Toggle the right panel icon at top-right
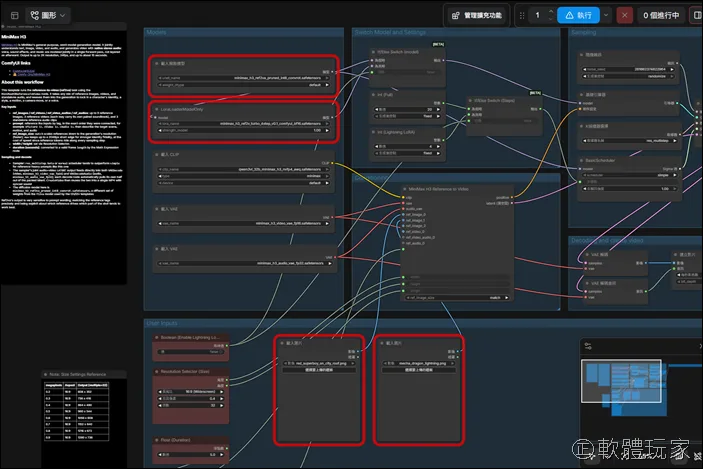 click(697, 15)
